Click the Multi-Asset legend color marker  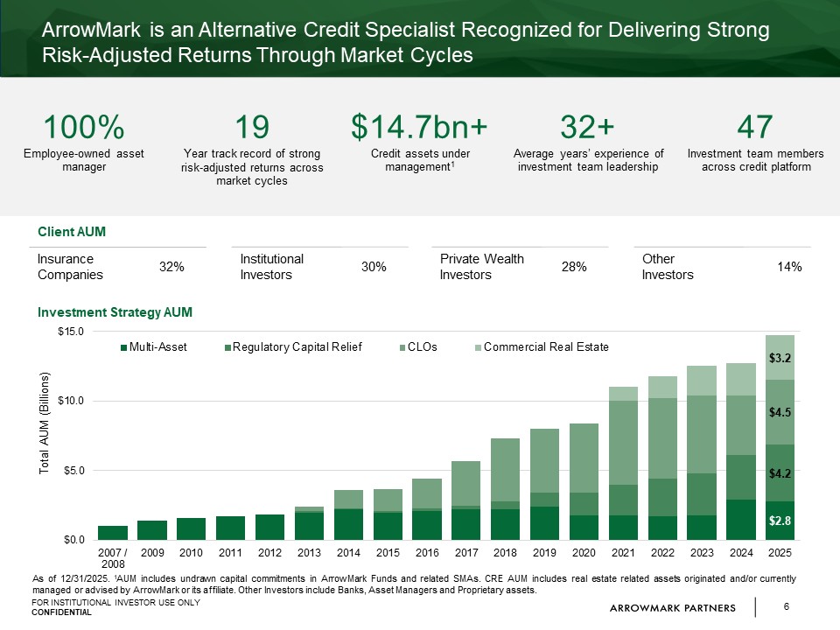tap(123, 347)
